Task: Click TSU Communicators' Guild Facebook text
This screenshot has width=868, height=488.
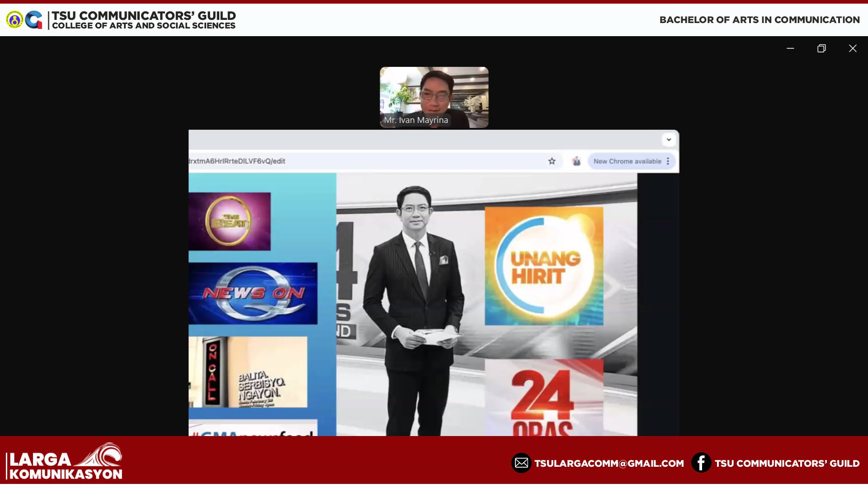Action: click(x=787, y=464)
